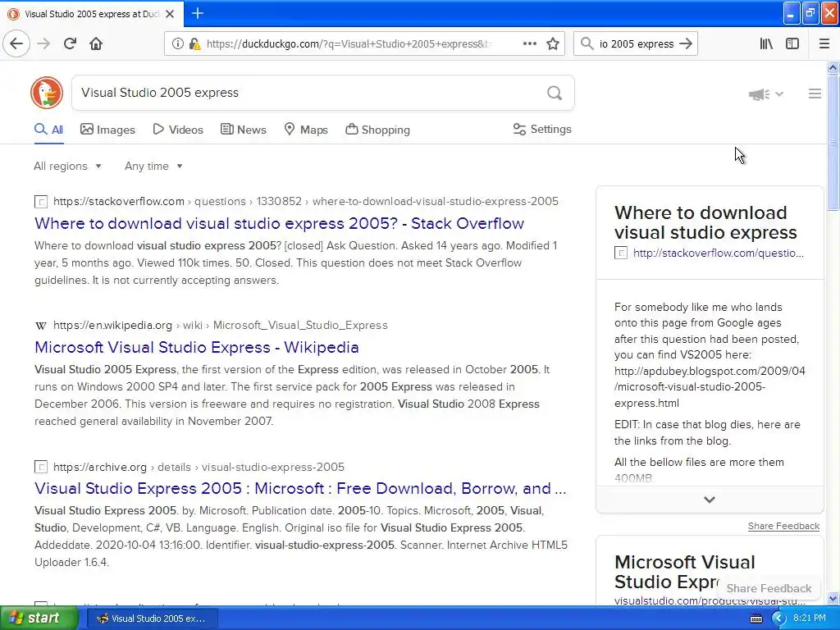Open the Library bookmarks icon

(x=766, y=44)
